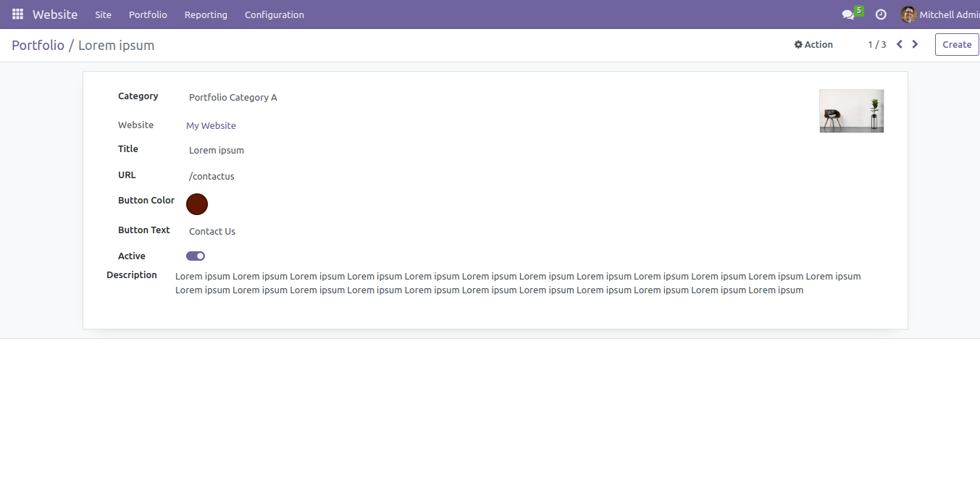Viewport: 980px width, 491px height.
Task: Open the portfolio chair image thumbnail
Action: pyautogui.click(x=852, y=111)
